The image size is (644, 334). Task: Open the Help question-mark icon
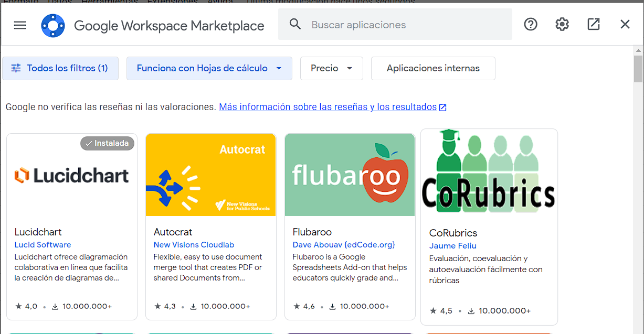coord(531,24)
